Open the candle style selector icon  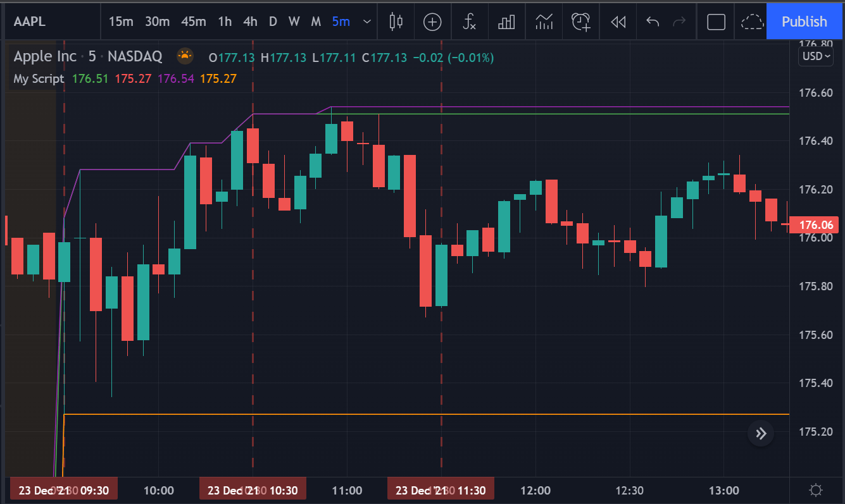[x=396, y=21]
